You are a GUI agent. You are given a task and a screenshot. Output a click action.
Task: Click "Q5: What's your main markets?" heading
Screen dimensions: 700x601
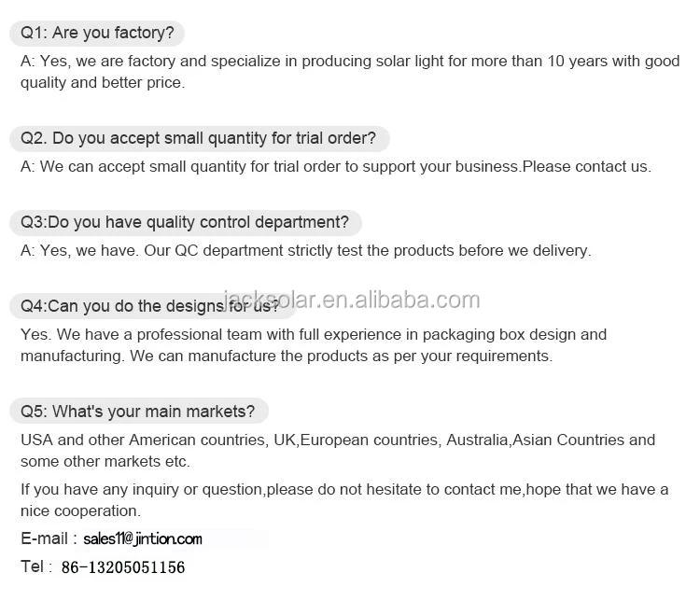tap(138, 412)
